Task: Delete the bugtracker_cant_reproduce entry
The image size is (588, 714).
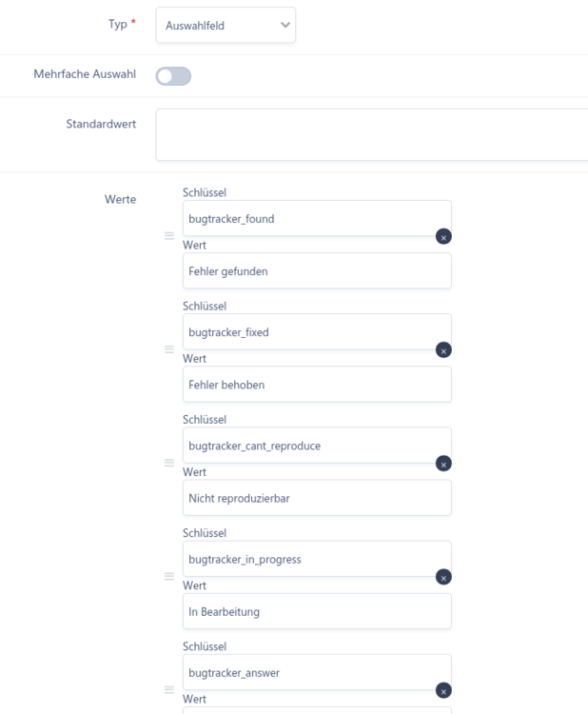Action: [443, 464]
